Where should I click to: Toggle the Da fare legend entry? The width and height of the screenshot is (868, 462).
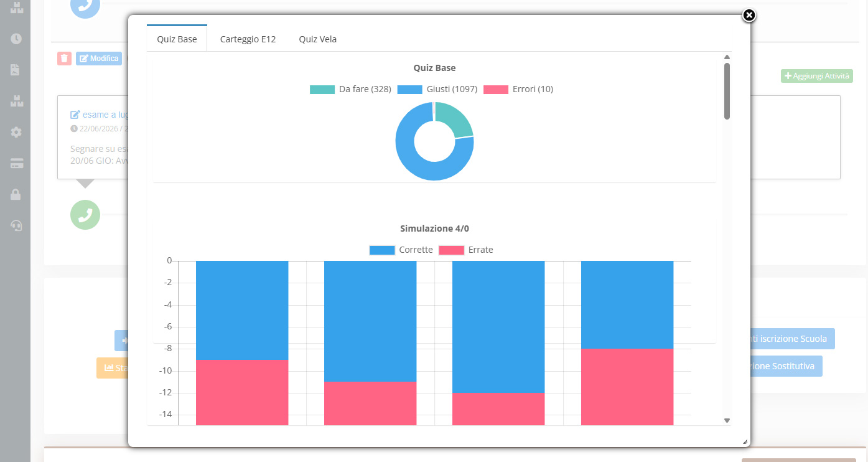(350, 89)
